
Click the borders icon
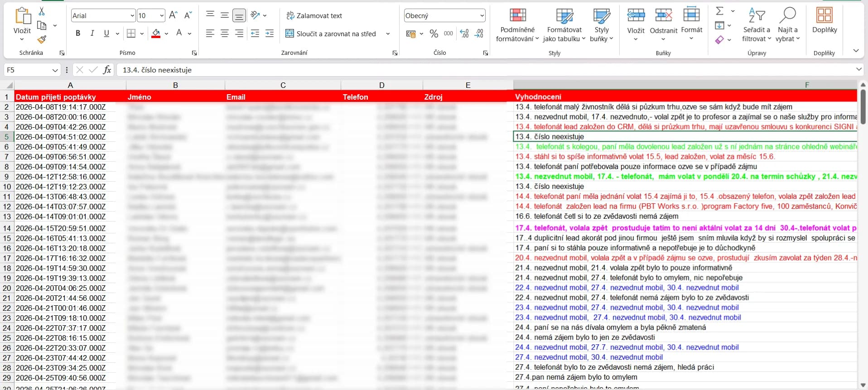click(131, 33)
